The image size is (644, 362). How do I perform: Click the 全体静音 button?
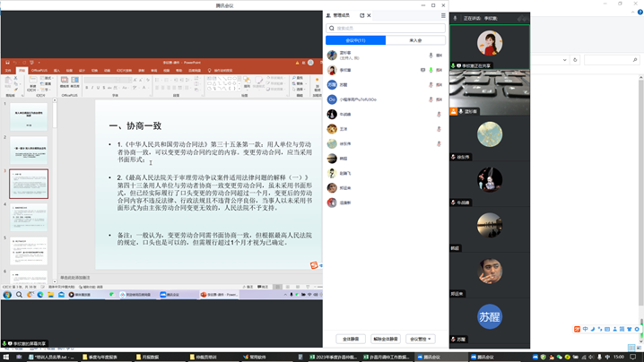(351, 339)
